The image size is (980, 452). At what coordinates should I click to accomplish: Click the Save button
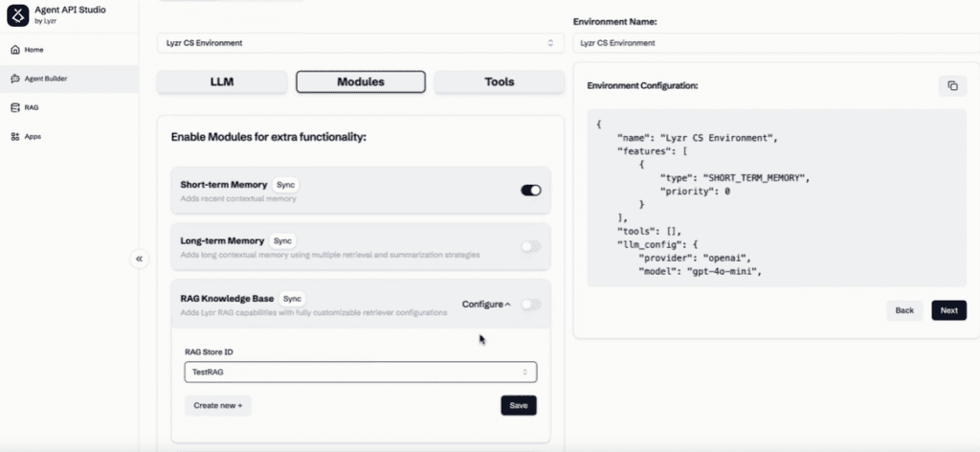(x=519, y=405)
